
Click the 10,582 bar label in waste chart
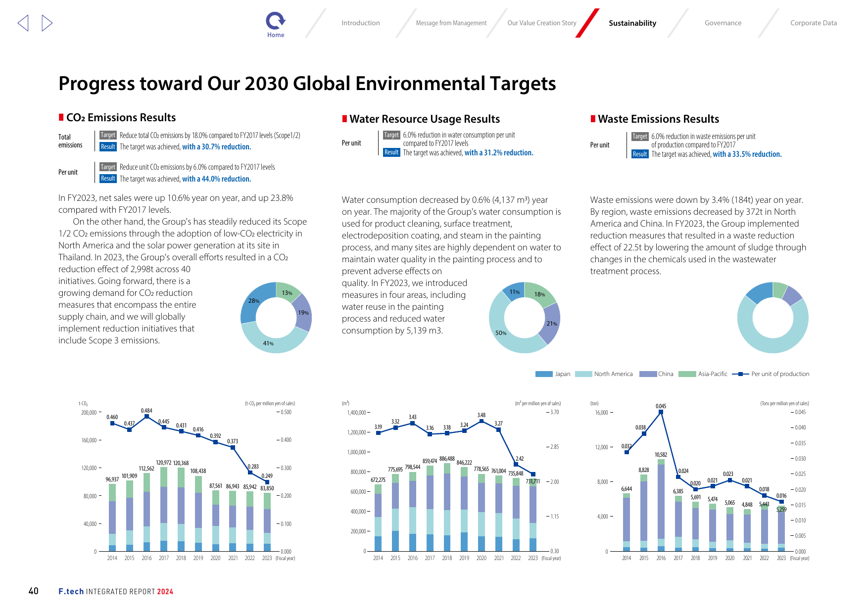tap(661, 455)
